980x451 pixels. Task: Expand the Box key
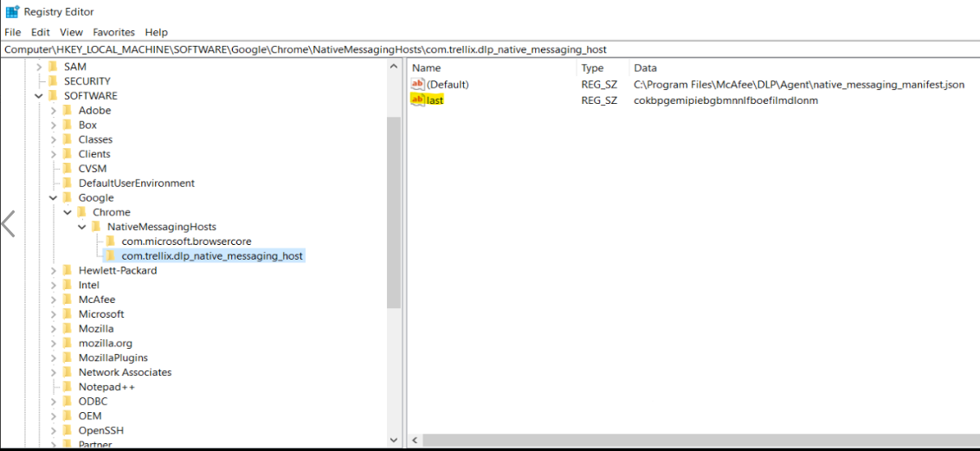click(x=54, y=125)
